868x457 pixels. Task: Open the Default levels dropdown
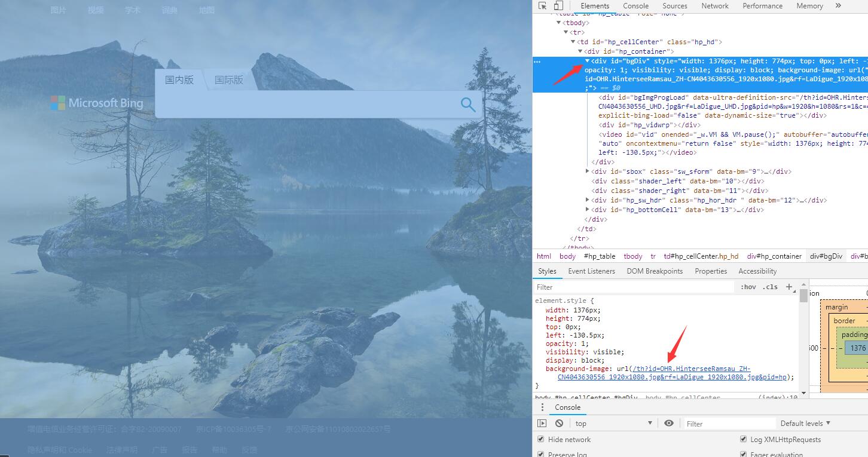pos(805,423)
